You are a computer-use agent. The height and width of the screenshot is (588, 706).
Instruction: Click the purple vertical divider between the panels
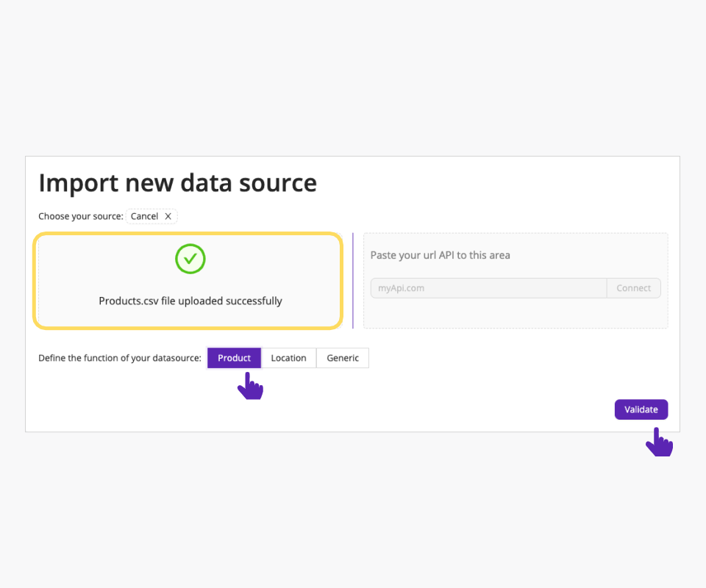coord(353,281)
